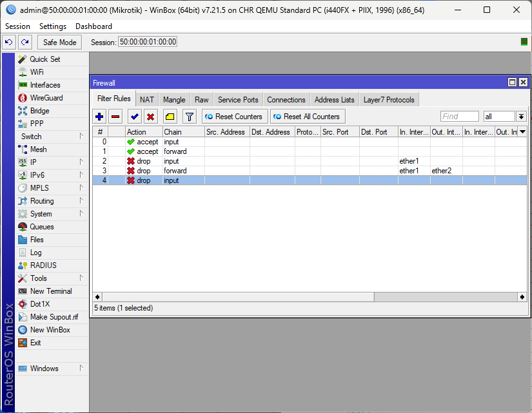Screen dimensions: 532x413
Task: Open the Dashboard menu
Action: tap(94, 26)
